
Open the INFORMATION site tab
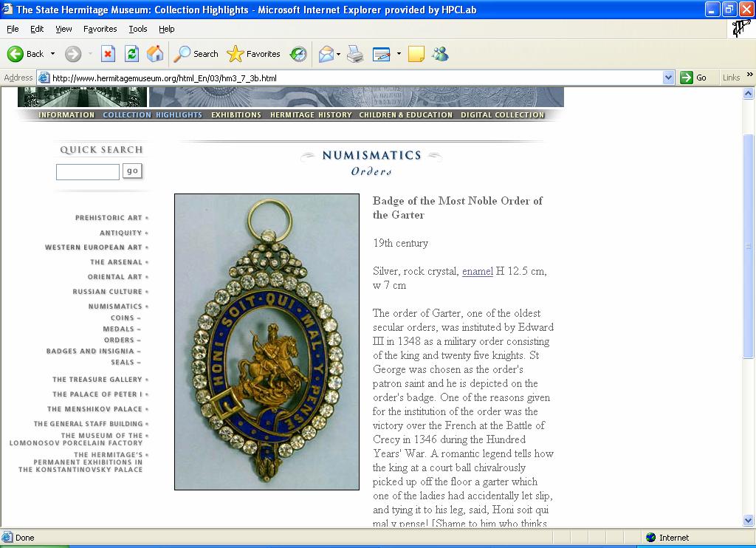pos(66,114)
